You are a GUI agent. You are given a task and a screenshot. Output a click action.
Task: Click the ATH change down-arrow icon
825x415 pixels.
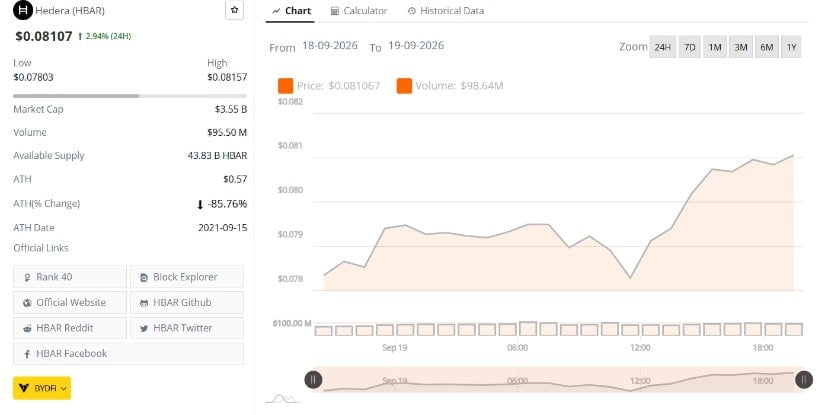pos(200,205)
